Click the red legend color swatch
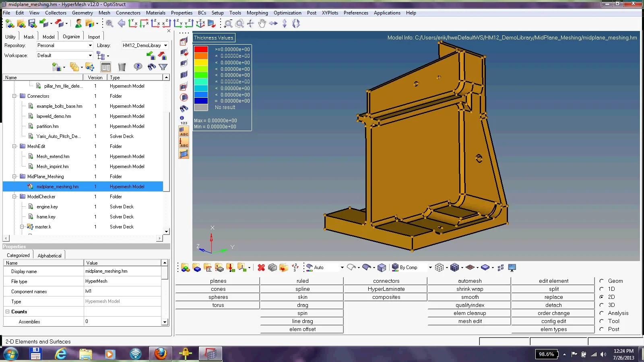Image resolution: width=644 pixels, height=362 pixels. click(x=201, y=49)
